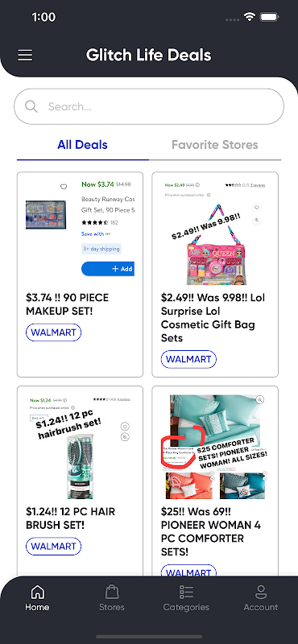Viewport: 298px width, 644px height.
Task: Tap zoom icon on hairbrush set image
Action: (x=125, y=437)
